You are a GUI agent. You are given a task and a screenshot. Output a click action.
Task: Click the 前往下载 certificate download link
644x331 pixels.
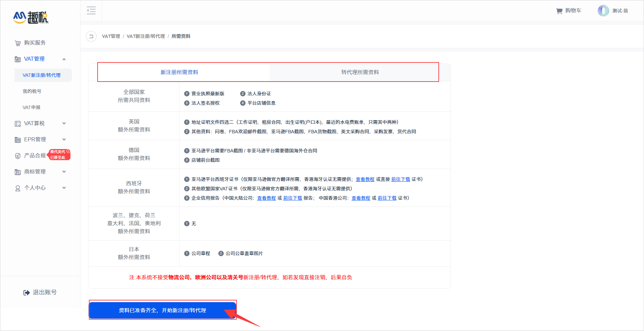[400, 179]
